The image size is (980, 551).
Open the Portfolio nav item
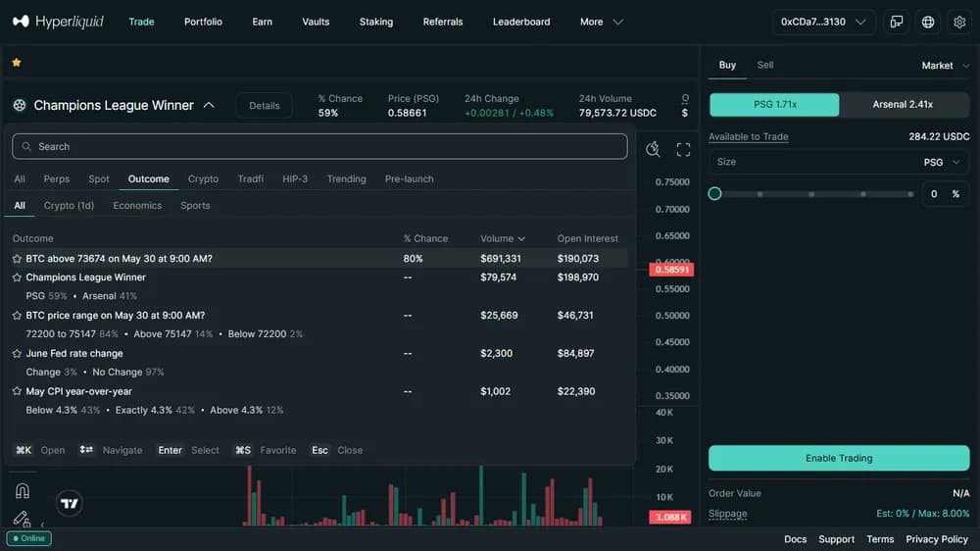(x=203, y=22)
